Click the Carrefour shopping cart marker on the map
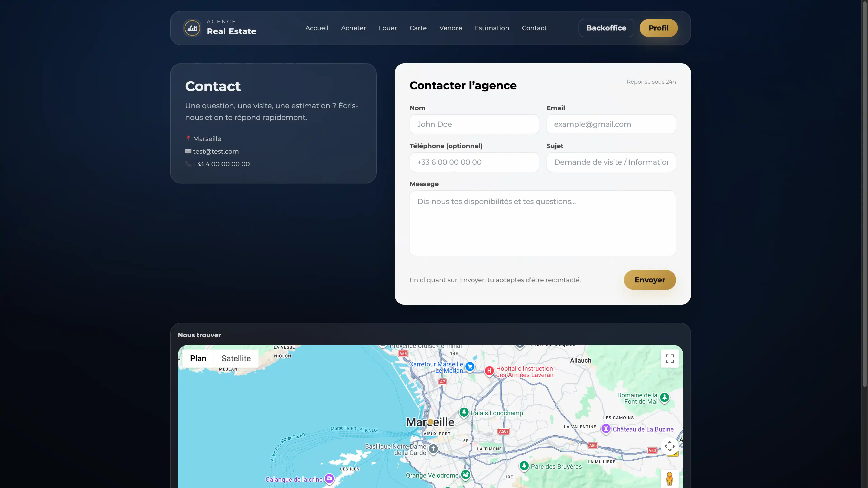868x488 pixels. [x=469, y=367]
